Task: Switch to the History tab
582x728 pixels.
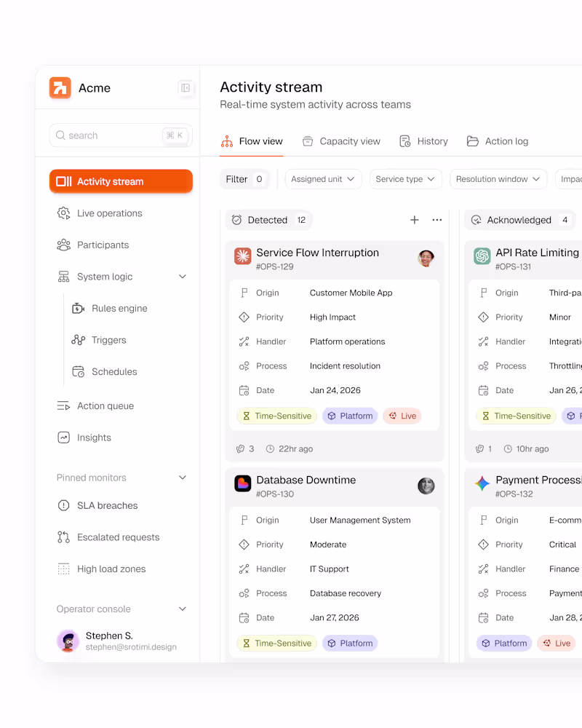Action: point(423,141)
